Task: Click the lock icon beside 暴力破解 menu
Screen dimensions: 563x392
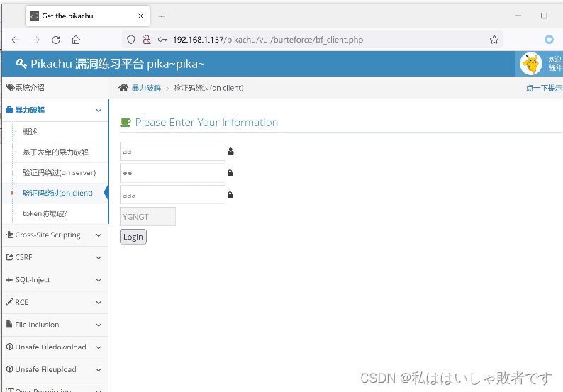Action: tap(9, 110)
